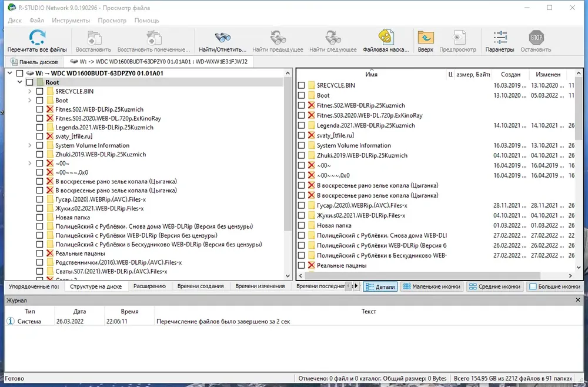Open the Помощь menu

tap(146, 20)
